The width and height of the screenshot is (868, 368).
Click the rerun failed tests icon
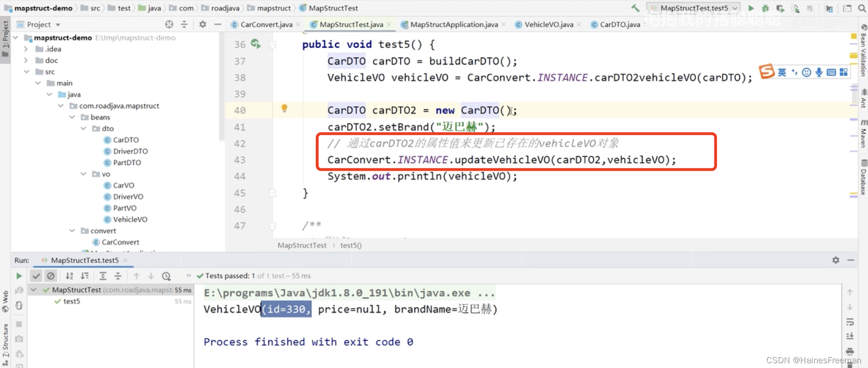tap(19, 290)
